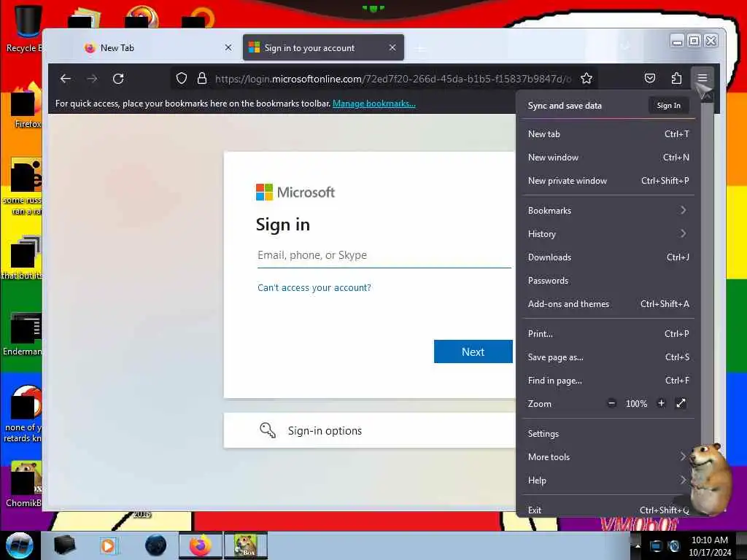Click the key icon beside Sign-in options

(267, 430)
